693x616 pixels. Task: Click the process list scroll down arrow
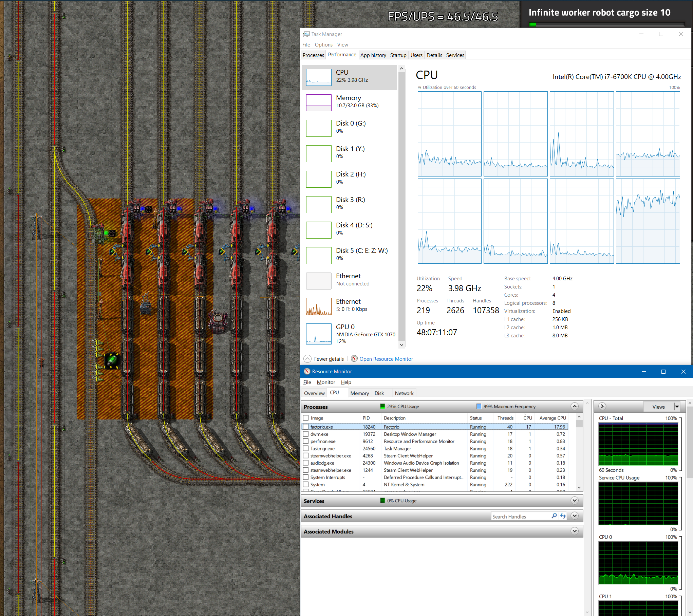pyautogui.click(x=579, y=487)
